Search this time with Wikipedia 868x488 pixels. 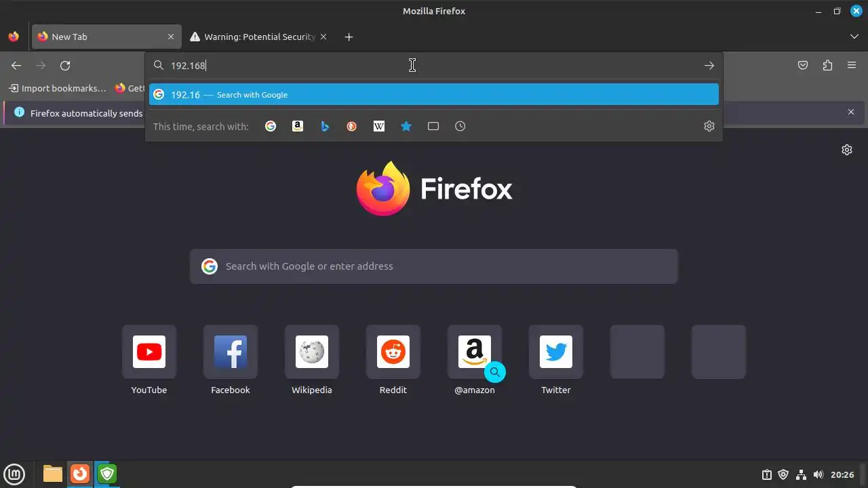379,126
